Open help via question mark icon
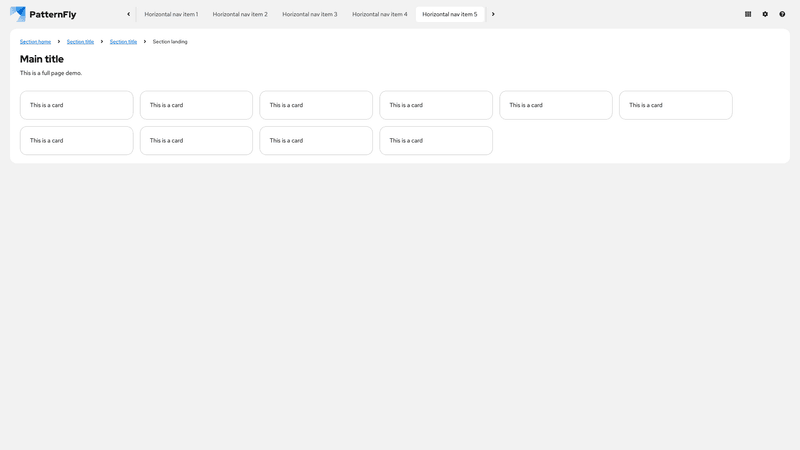Image resolution: width=800 pixels, height=450 pixels. coord(782,14)
